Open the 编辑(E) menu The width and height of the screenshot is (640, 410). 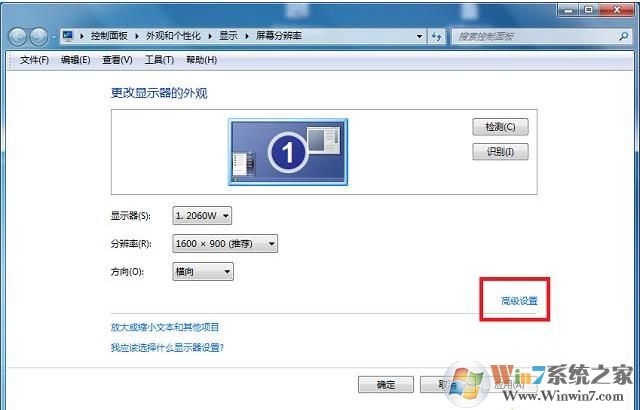pos(75,60)
